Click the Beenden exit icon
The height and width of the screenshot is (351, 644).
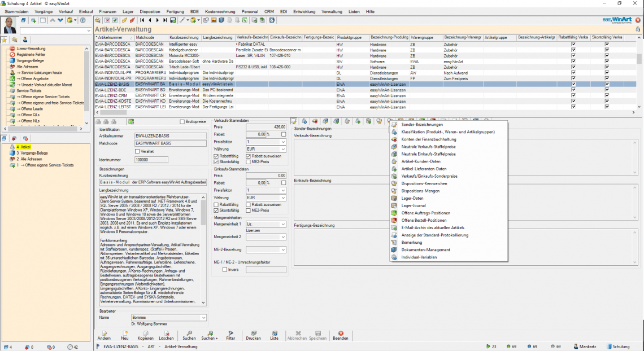click(x=340, y=335)
